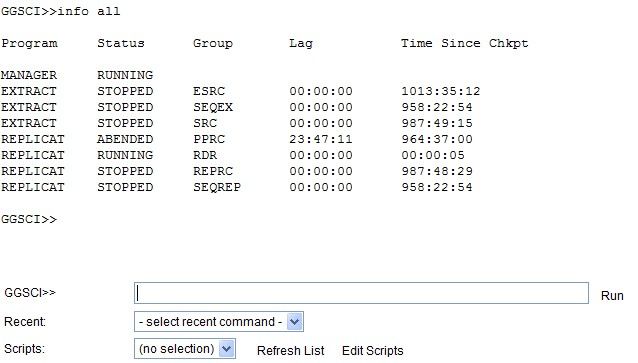Click Refresh List

291,351
